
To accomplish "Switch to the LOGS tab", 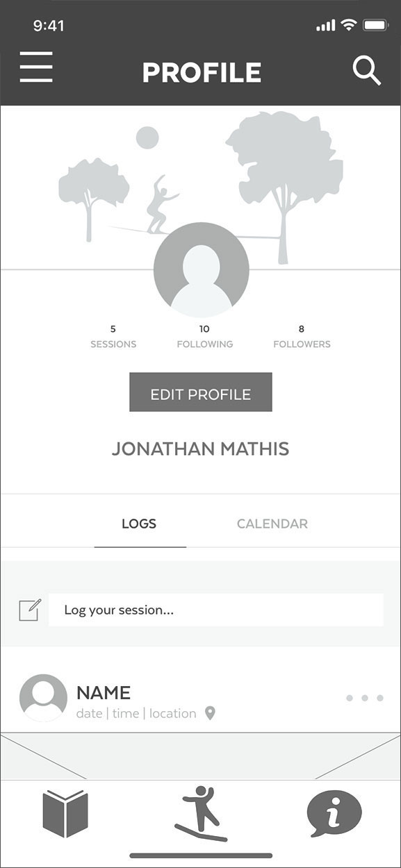I will point(139,524).
